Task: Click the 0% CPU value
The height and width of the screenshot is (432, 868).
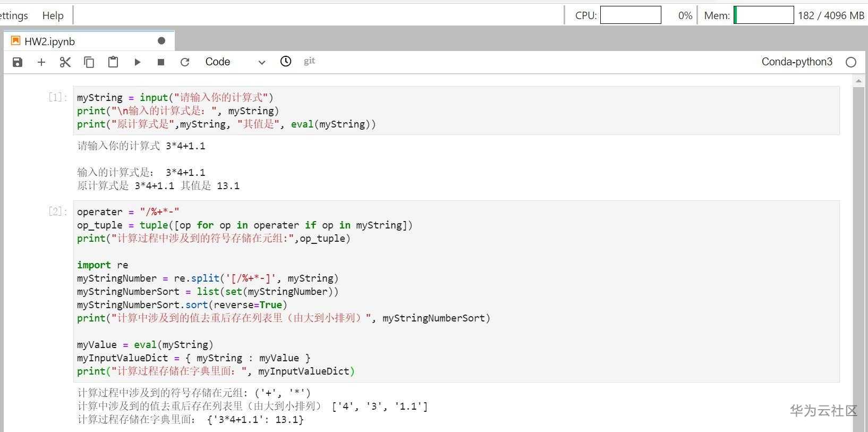Action: (685, 15)
